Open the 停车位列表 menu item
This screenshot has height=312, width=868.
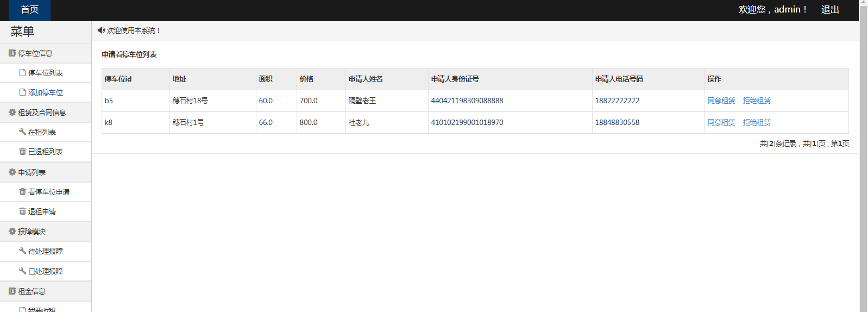coord(46,73)
